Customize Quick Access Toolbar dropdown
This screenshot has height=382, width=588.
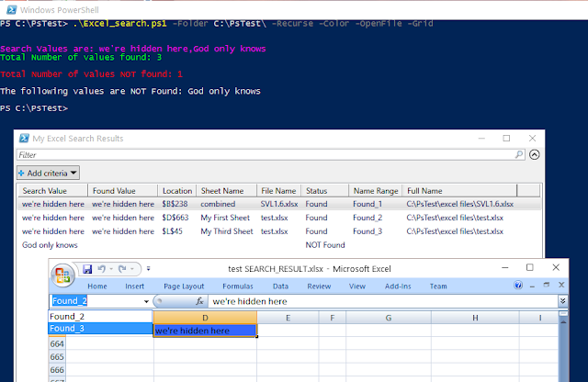click(x=149, y=268)
